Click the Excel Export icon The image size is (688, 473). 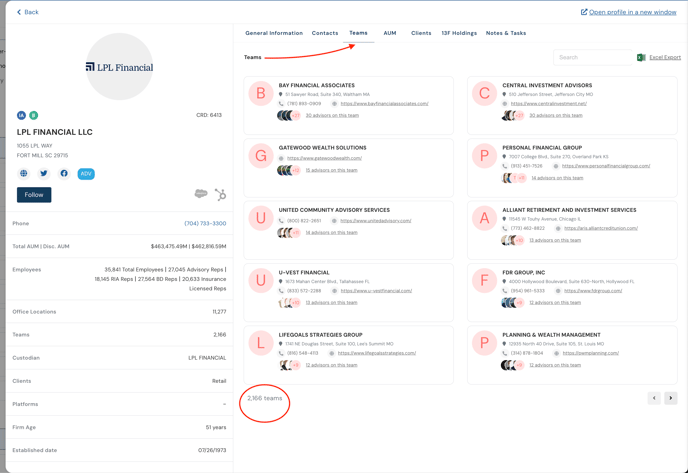click(x=641, y=57)
